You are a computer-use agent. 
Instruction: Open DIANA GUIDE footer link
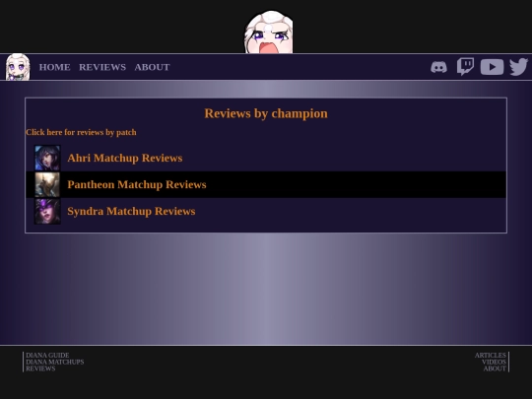coord(47,356)
